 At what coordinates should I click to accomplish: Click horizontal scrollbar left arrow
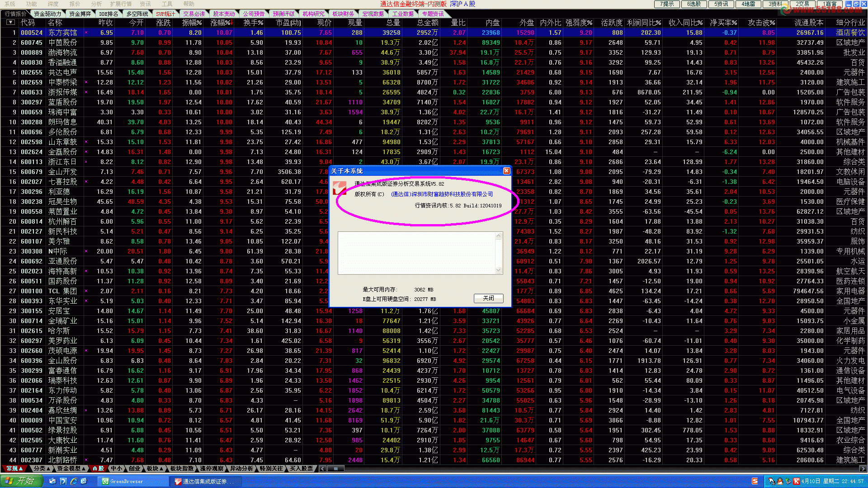322,469
